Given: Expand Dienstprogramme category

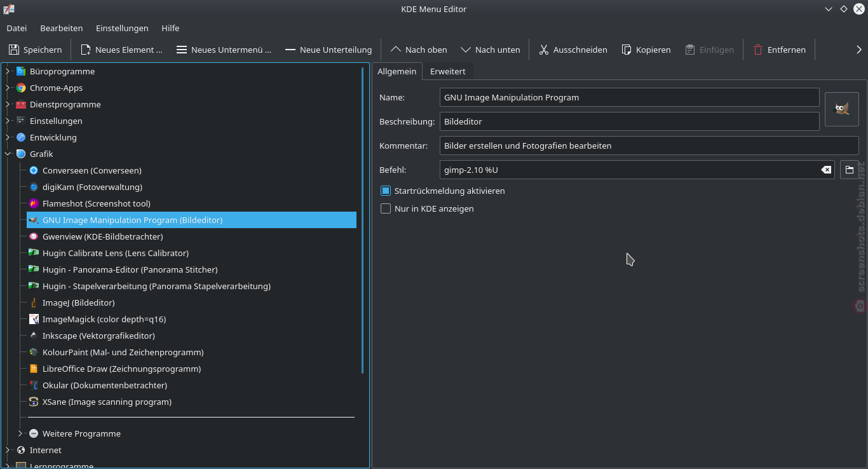Looking at the screenshot, I should (8, 104).
